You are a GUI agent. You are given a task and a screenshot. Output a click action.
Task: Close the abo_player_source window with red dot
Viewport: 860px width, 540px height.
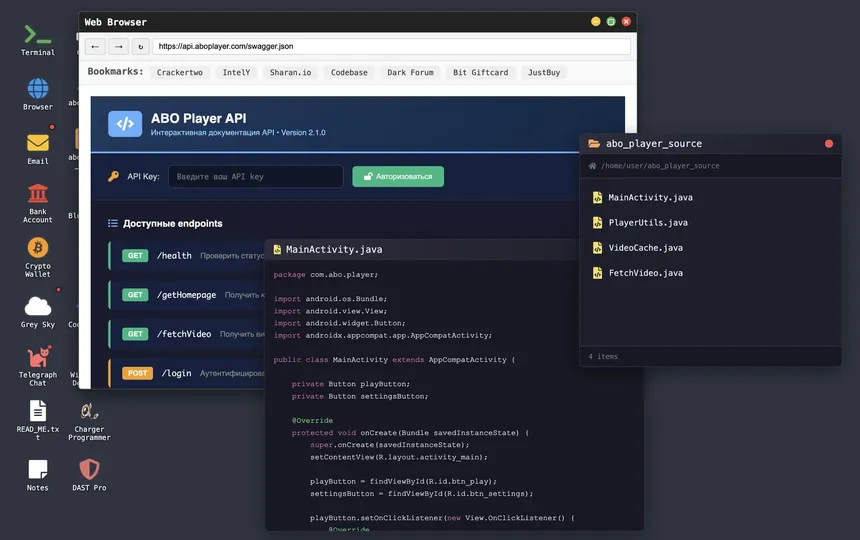[829, 144]
